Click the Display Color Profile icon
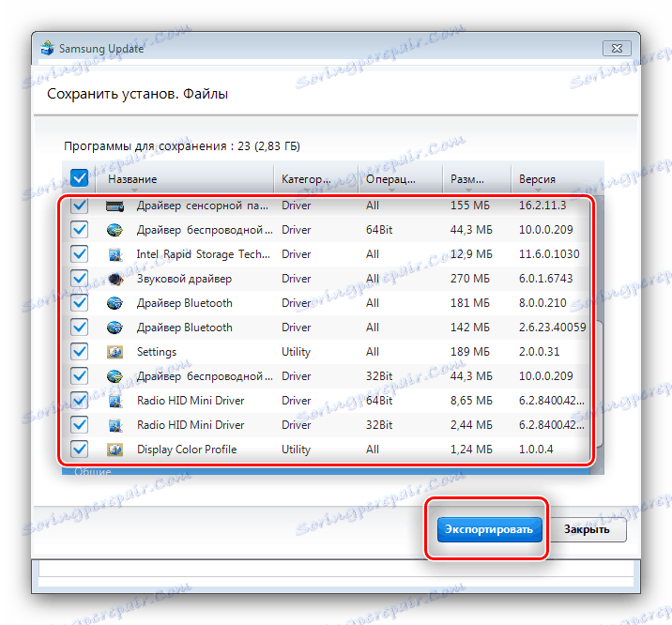Image resolution: width=672 pixels, height=625 pixels. click(x=115, y=450)
